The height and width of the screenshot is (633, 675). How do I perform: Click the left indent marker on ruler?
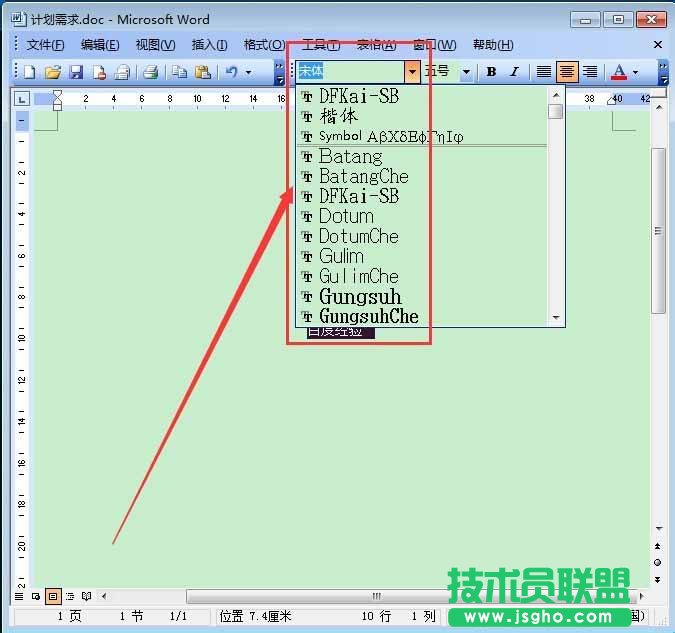pos(57,106)
